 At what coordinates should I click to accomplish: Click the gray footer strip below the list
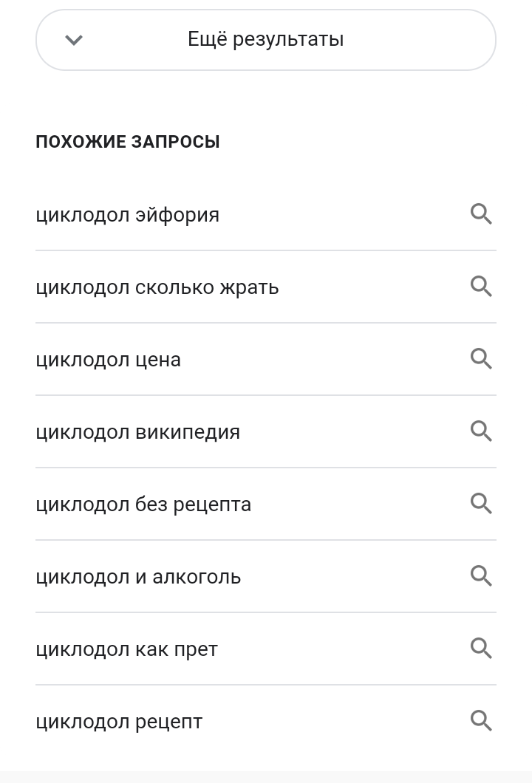[x=266, y=777]
